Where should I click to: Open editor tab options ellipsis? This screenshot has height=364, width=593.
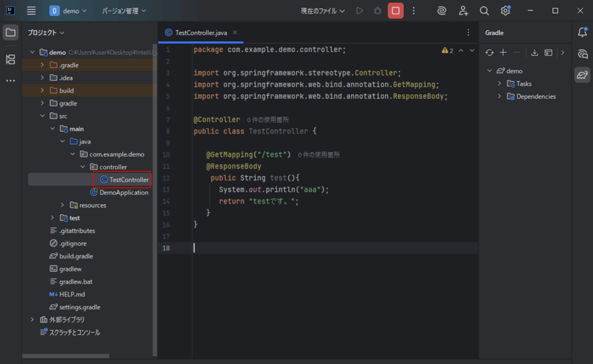(468, 32)
